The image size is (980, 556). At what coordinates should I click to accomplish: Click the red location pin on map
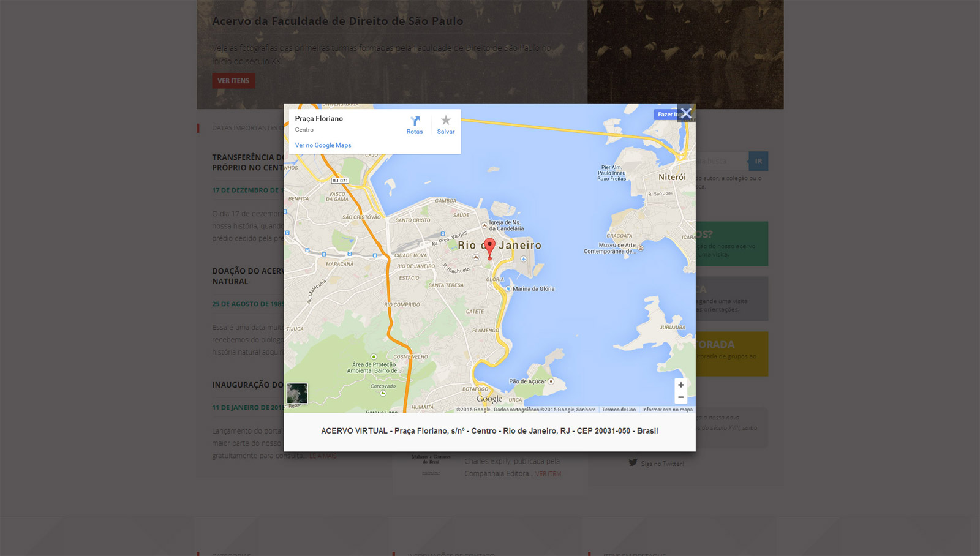489,249
